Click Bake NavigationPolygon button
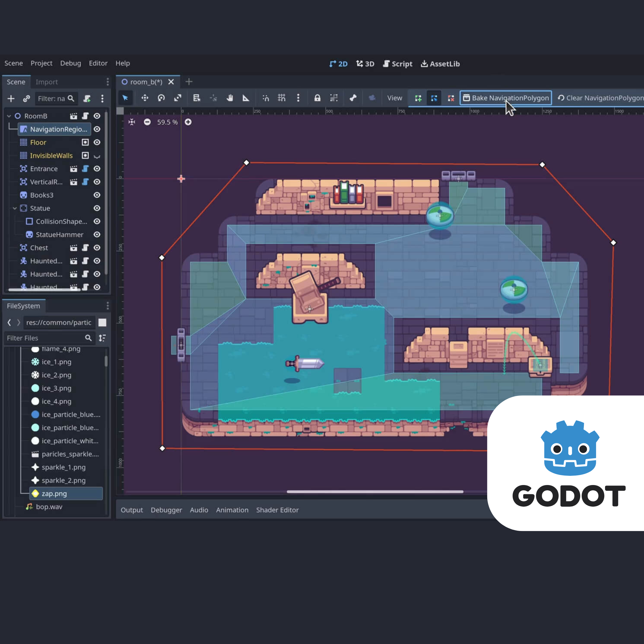This screenshot has width=644, height=644. (506, 98)
